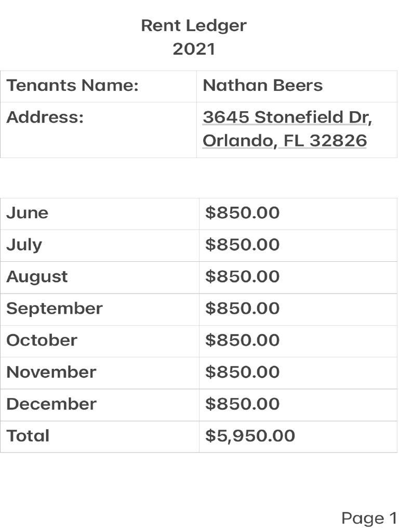Screen dimensions: 399x532
Task: Click the $5,950.00 total amount
Action: 250,436
